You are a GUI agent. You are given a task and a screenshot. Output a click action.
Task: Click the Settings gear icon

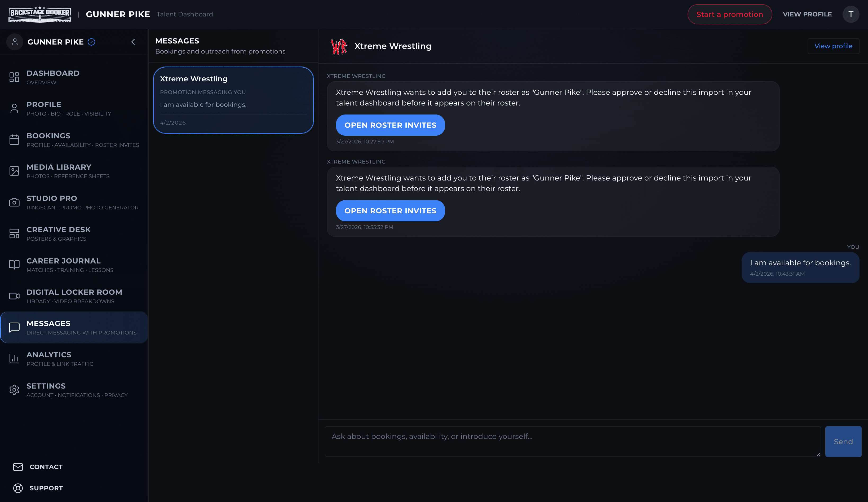14,390
